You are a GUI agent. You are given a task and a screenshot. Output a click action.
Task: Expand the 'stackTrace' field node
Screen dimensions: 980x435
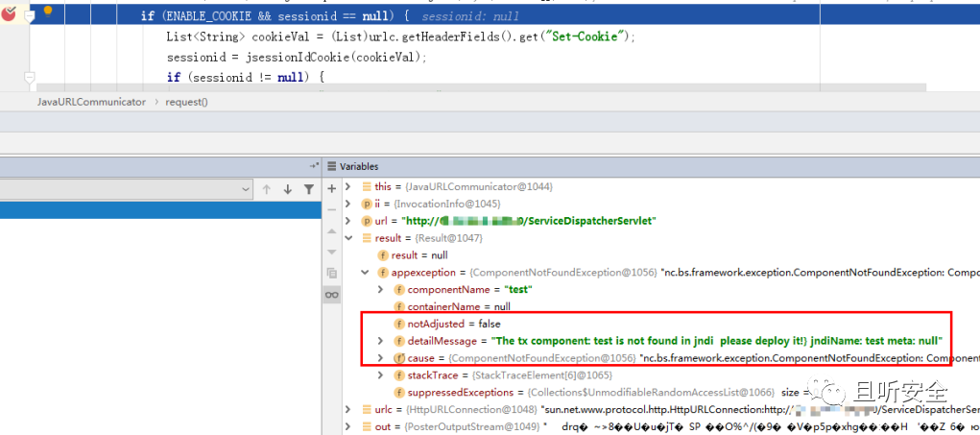click(381, 375)
